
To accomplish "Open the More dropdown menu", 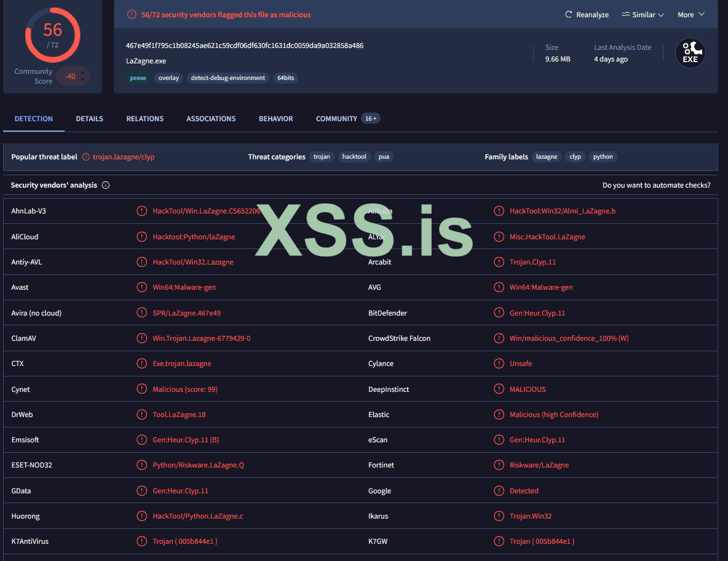I will click(x=691, y=15).
